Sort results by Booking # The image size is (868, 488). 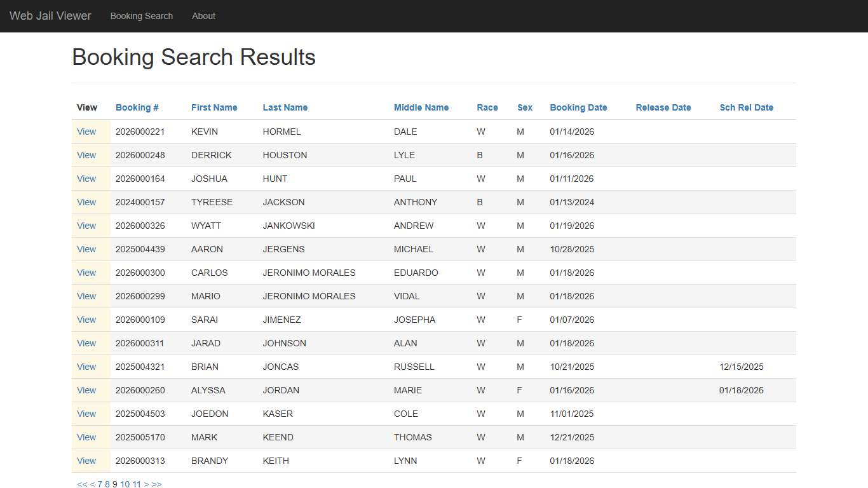(137, 107)
